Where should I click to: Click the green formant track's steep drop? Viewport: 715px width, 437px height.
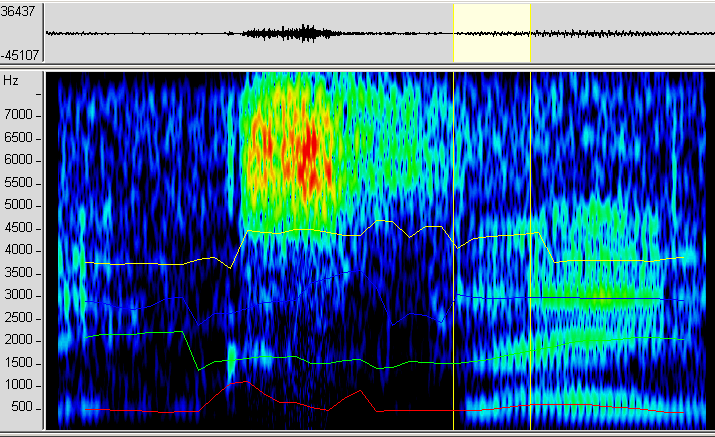[191, 350]
